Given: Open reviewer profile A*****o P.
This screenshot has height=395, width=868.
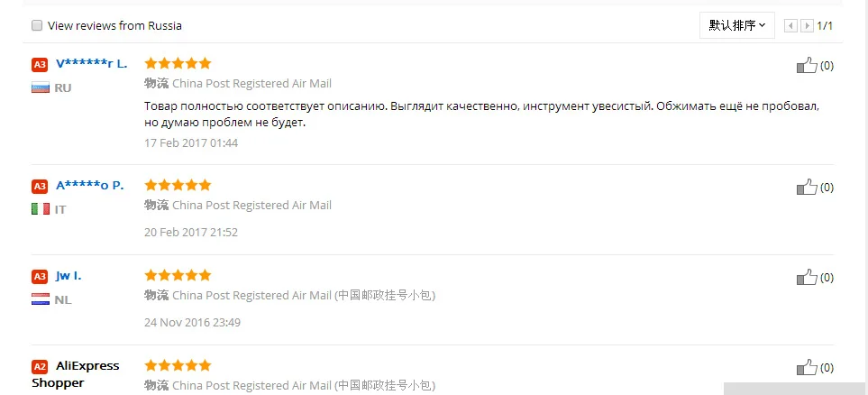Looking at the screenshot, I should click(x=89, y=186).
